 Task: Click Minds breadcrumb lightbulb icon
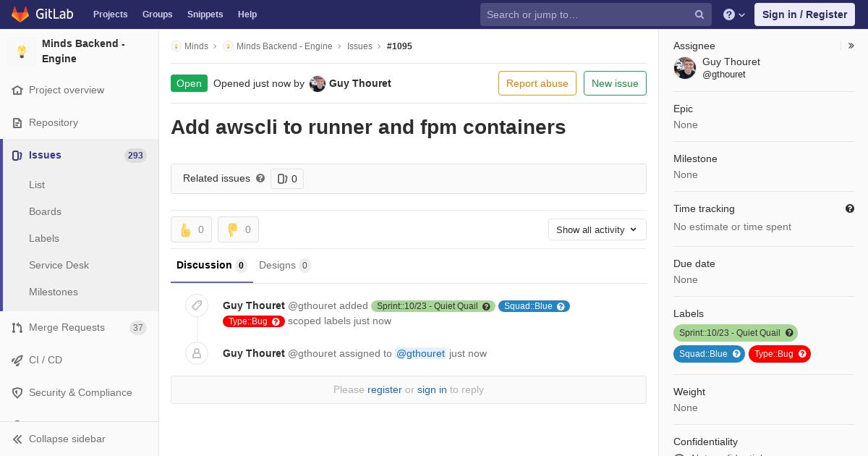tap(176, 46)
